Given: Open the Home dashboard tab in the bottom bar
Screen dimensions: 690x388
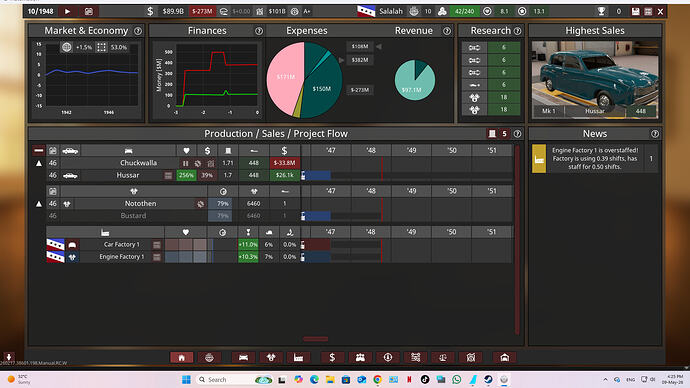Looking at the screenshot, I should click(181, 357).
